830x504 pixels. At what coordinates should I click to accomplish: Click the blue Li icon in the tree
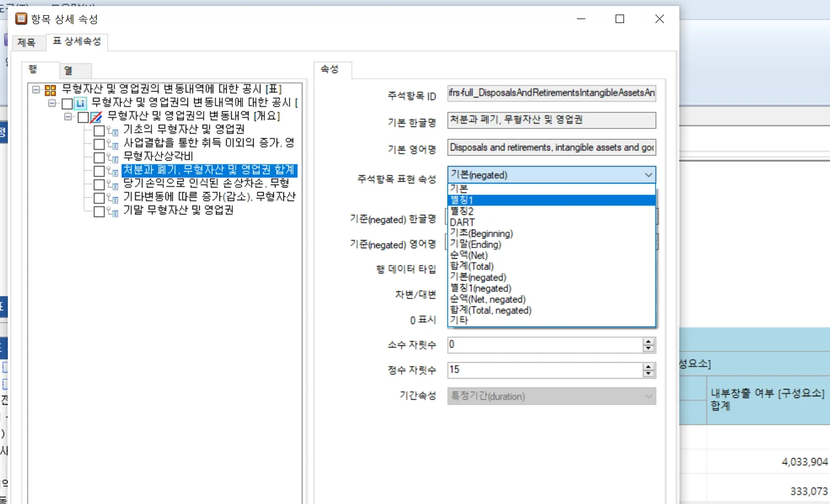(x=80, y=103)
